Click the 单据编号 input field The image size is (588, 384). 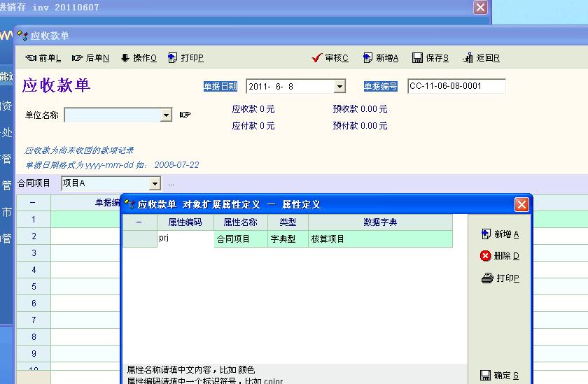(x=456, y=87)
